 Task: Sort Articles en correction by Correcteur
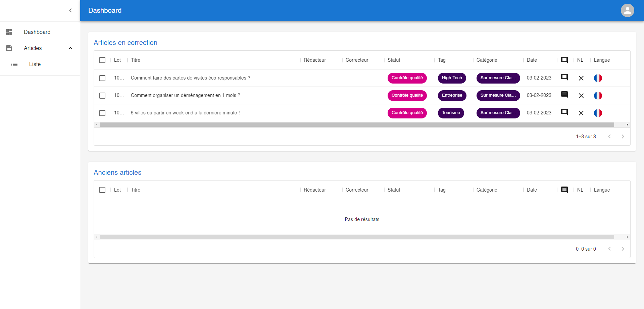(357, 60)
